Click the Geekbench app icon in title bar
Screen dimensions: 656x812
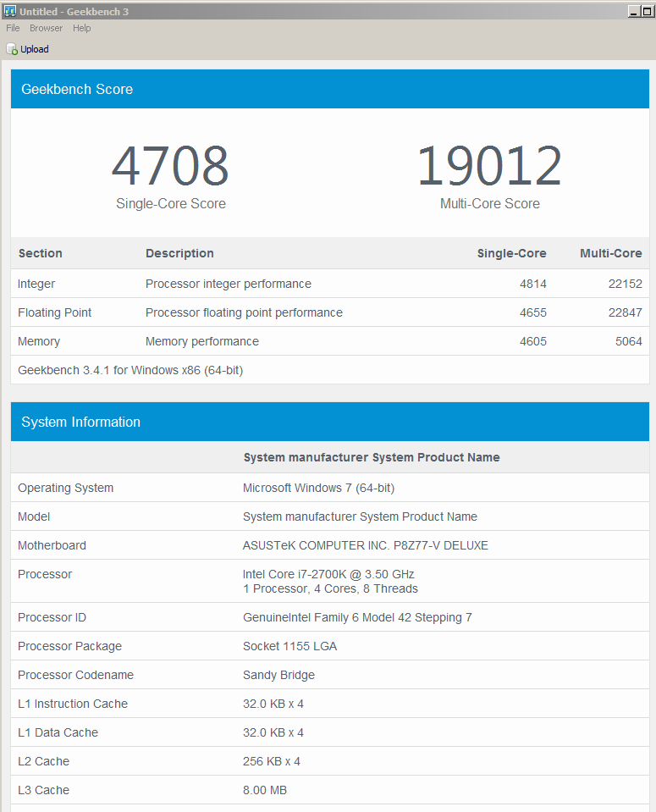pos(10,11)
